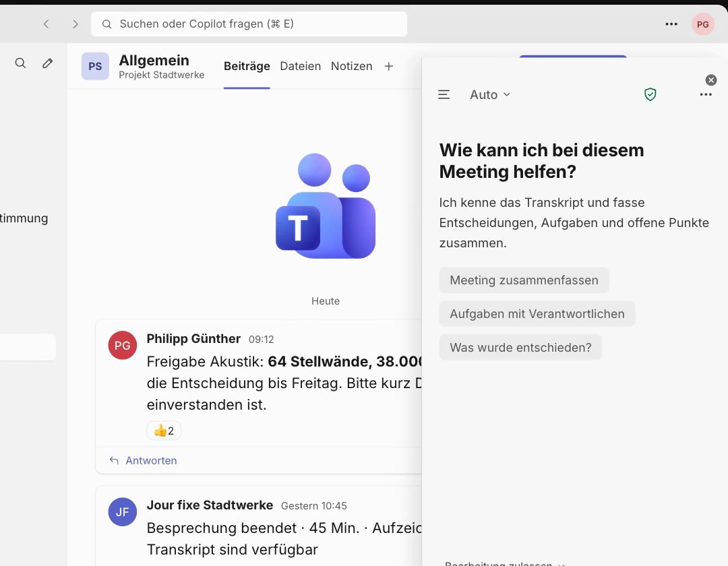Click the Projekt Stadtwerke team name

click(162, 75)
